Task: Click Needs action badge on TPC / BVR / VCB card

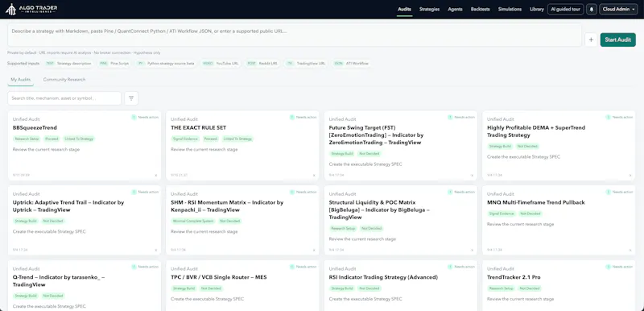Action: (303, 267)
